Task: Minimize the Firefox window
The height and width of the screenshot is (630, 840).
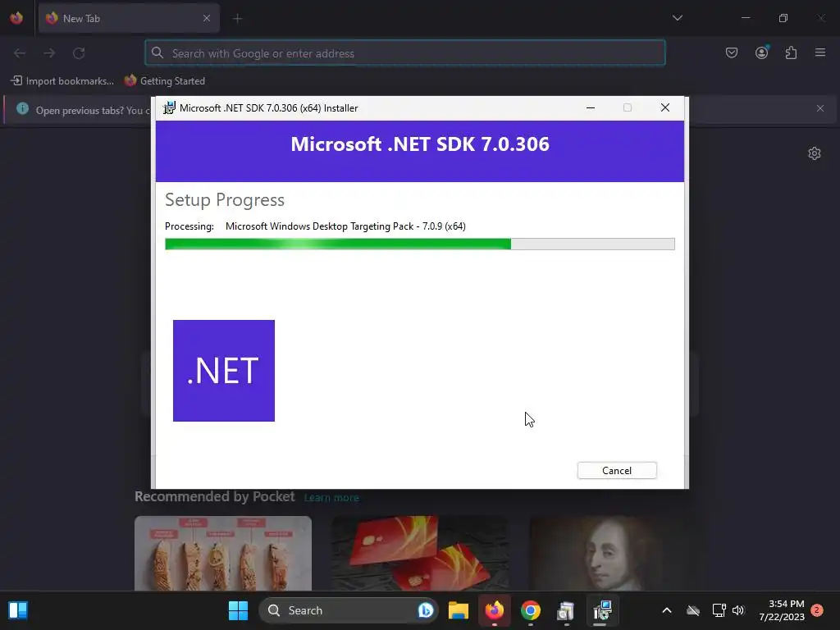Action: [745, 18]
